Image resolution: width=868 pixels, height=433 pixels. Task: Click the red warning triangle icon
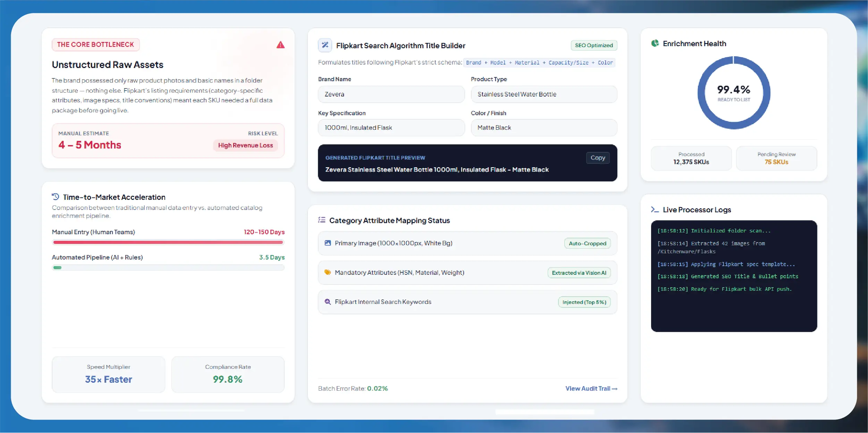click(x=280, y=45)
